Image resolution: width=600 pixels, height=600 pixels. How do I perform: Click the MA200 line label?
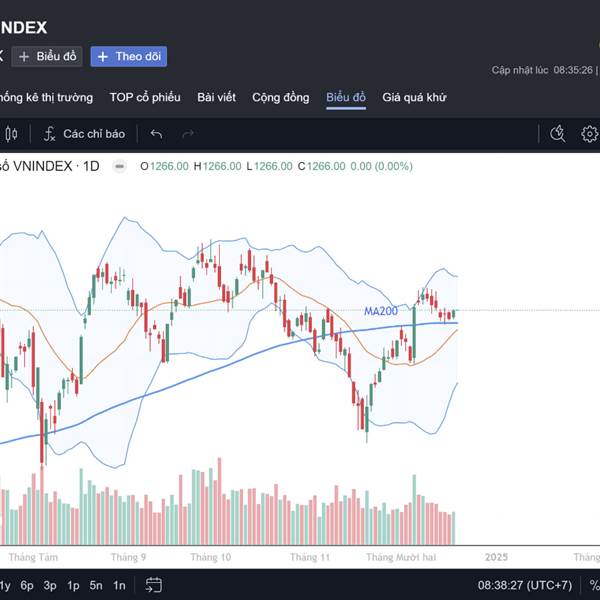379,311
